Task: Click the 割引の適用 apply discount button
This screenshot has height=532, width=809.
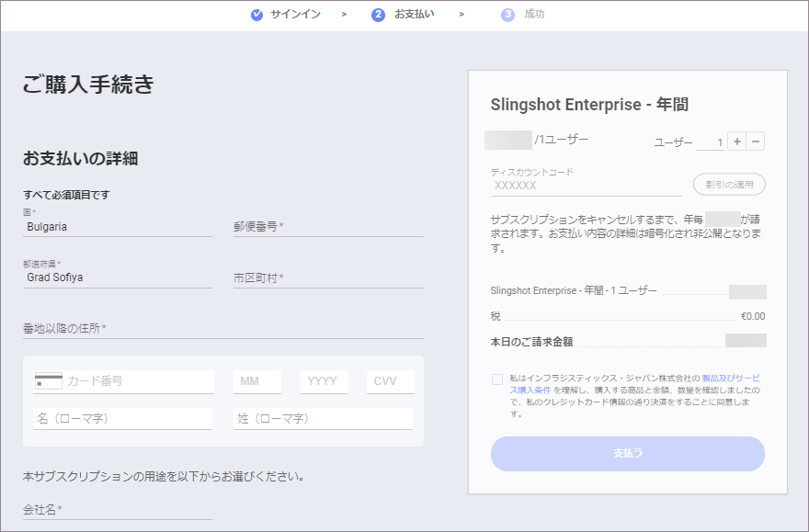Action: click(729, 184)
